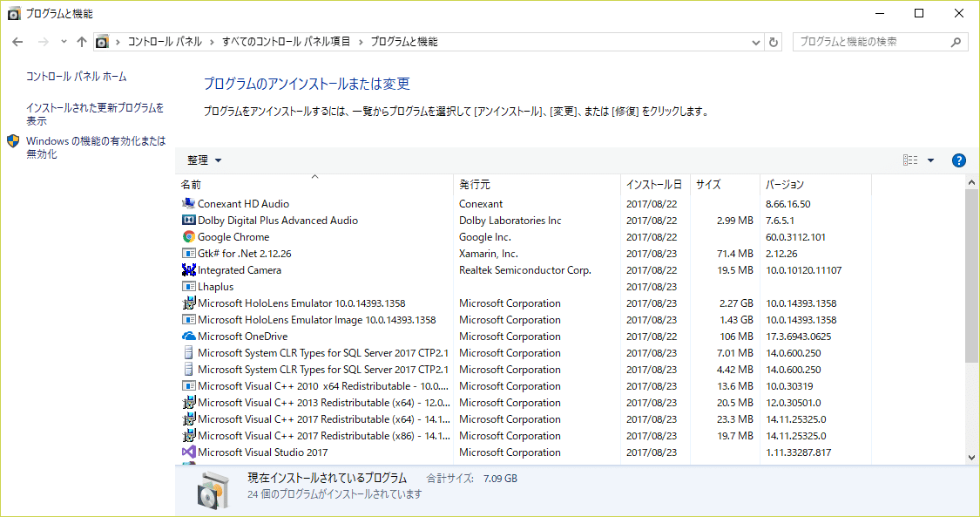980x517 pixels.
Task: Select the Microsoft OneDrive cloud icon
Action: tap(188, 337)
